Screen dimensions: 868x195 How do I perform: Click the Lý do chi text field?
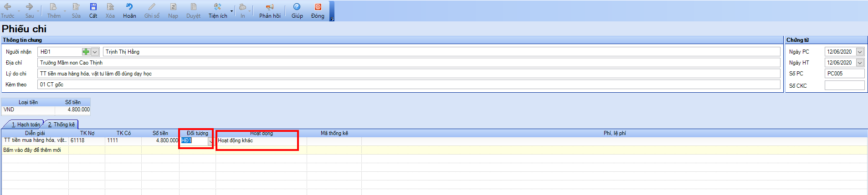click(x=408, y=74)
